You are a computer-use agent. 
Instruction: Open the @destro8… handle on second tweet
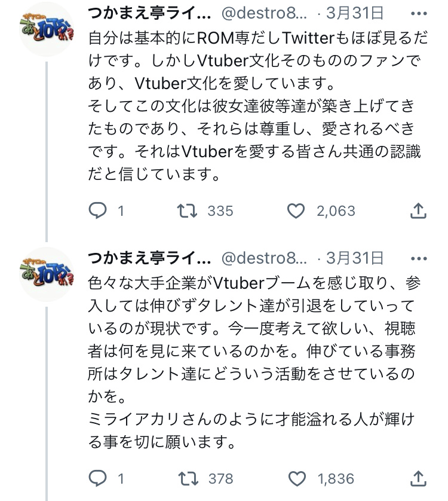pos(264,258)
